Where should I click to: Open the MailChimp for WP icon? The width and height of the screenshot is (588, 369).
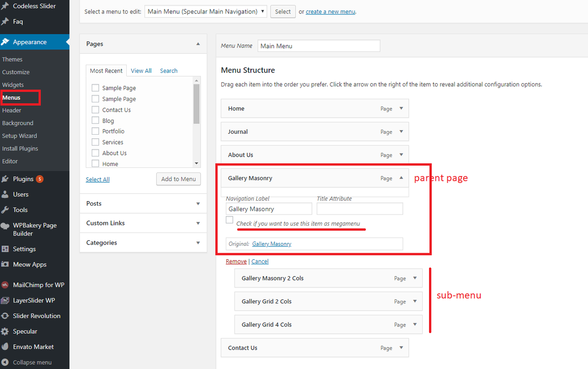[5, 285]
